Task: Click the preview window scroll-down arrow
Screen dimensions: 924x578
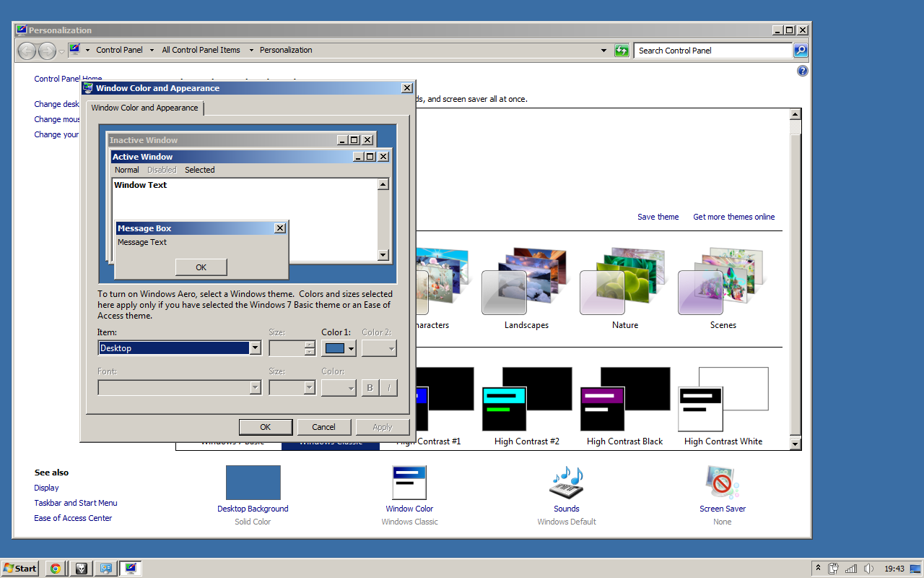Action: pyautogui.click(x=383, y=255)
